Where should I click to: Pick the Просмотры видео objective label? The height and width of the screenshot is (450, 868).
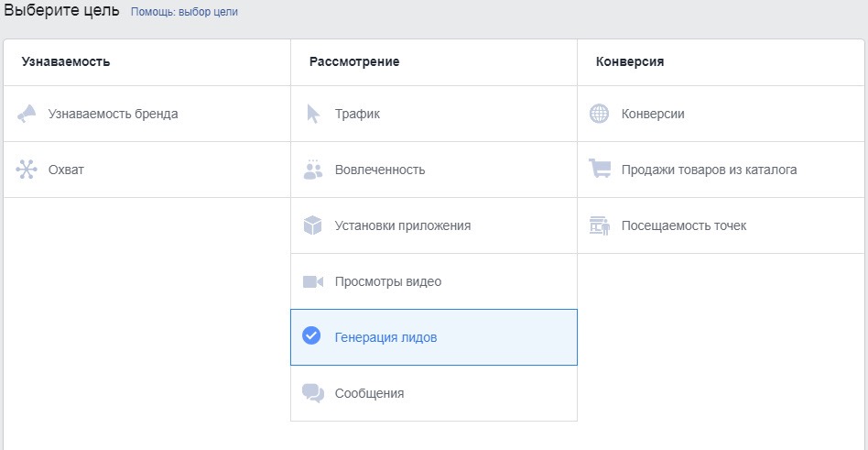tap(388, 281)
